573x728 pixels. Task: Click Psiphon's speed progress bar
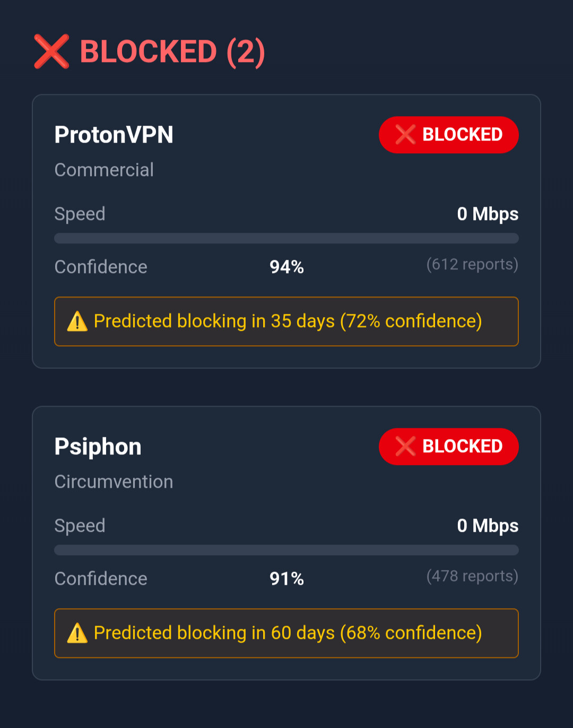point(286,550)
